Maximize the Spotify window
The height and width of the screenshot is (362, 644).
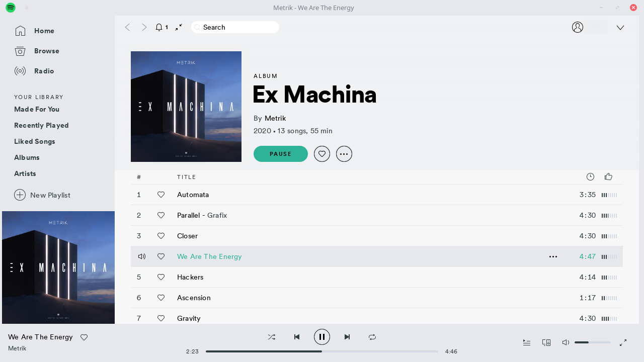[x=617, y=8]
